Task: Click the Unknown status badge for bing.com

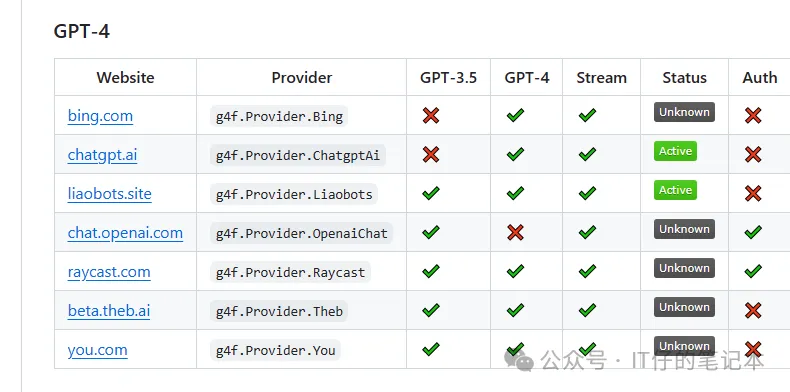Action: (x=684, y=112)
